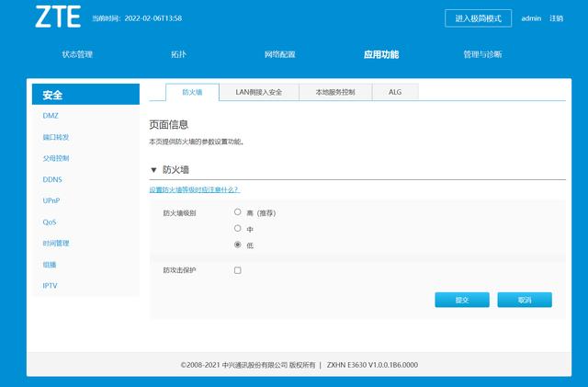
Task: Collapse the 防火墙 section triangle
Action: (153, 170)
